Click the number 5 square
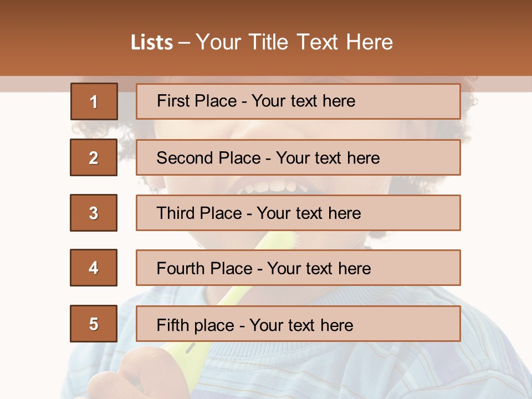 94,324
